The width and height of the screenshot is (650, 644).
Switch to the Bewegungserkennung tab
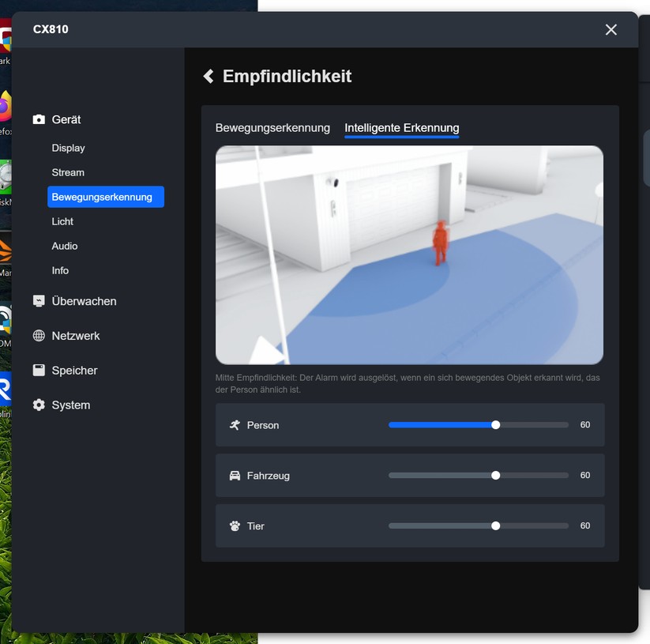coord(272,127)
